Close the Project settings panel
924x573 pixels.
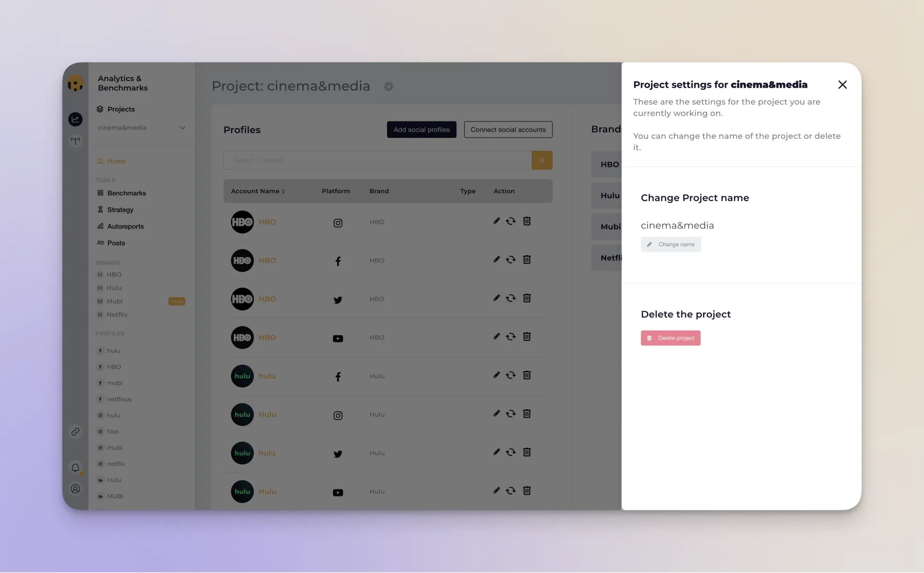point(842,85)
